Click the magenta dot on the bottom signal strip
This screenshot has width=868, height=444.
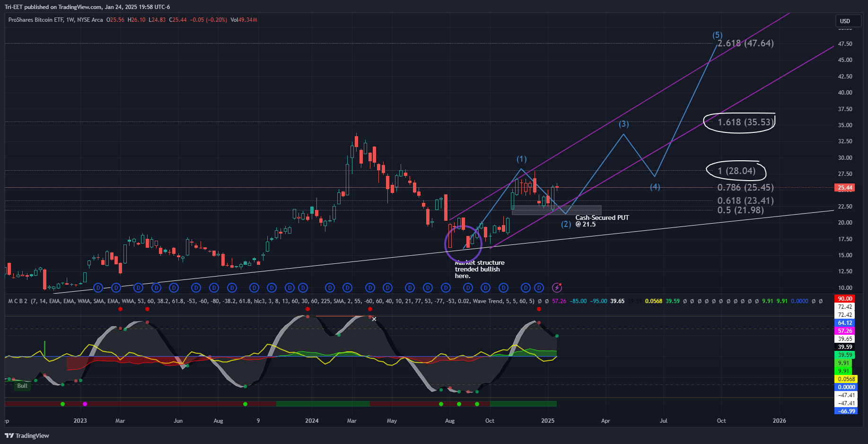click(85, 404)
